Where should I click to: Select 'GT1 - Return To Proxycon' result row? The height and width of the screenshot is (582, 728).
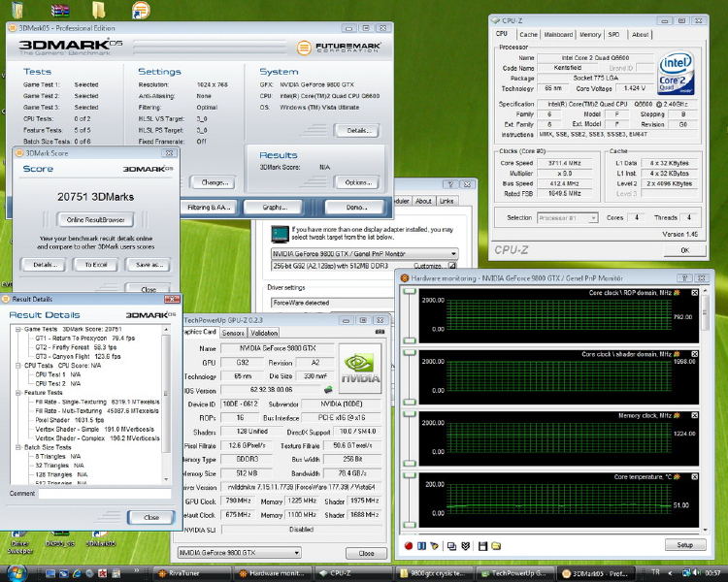85,339
